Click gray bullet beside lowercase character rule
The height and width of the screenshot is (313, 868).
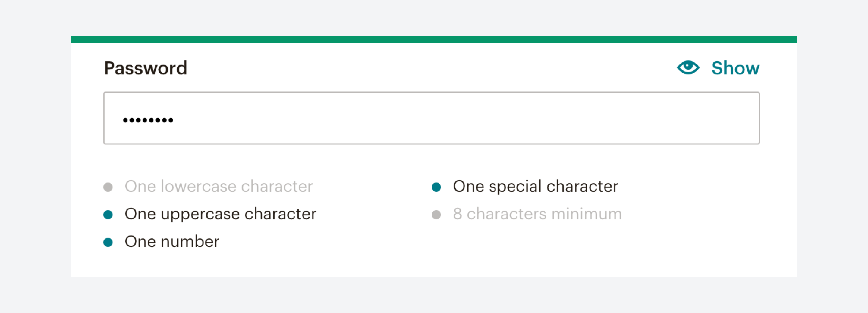108,187
